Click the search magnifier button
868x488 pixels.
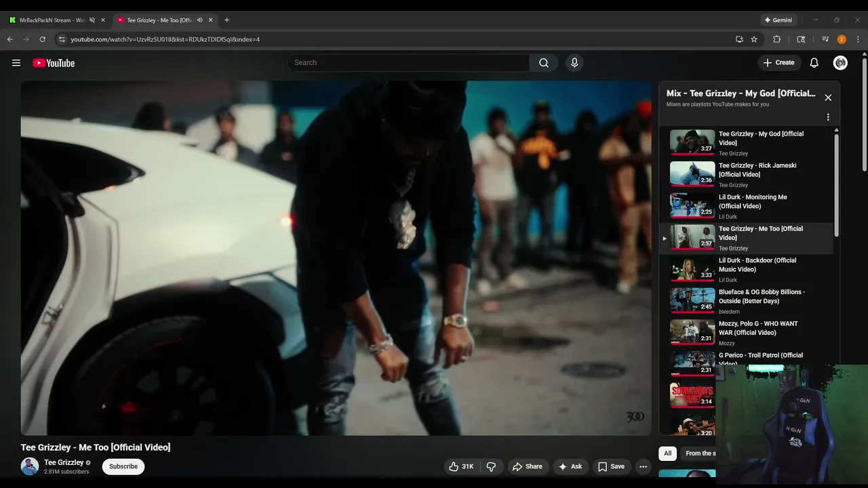[x=544, y=63]
